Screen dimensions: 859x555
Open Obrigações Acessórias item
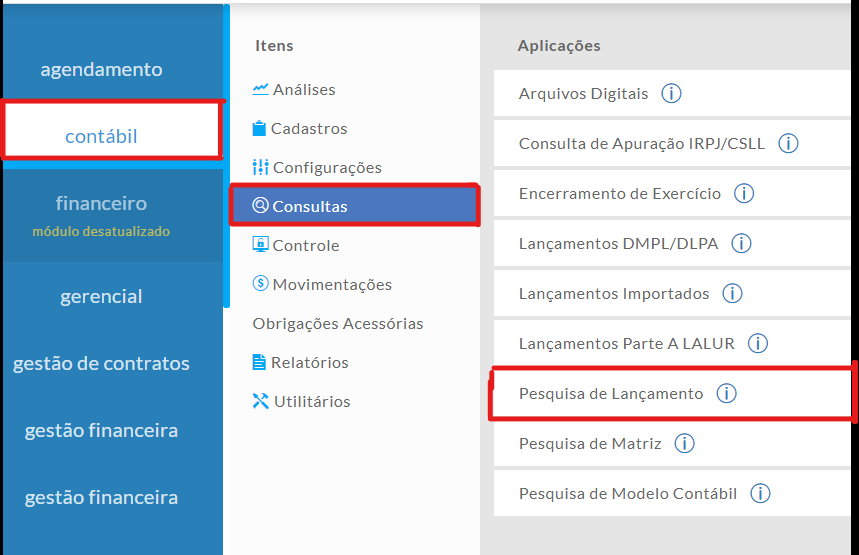coord(338,324)
